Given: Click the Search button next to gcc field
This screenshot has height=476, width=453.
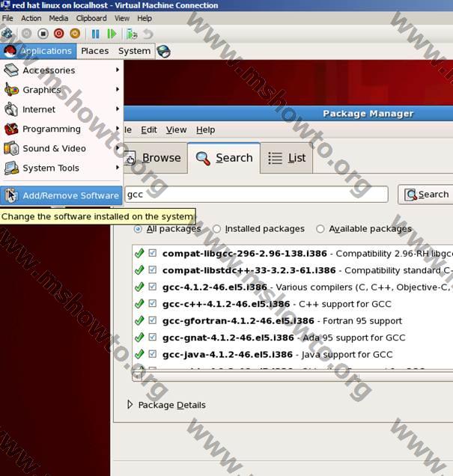Looking at the screenshot, I should click(x=426, y=195).
